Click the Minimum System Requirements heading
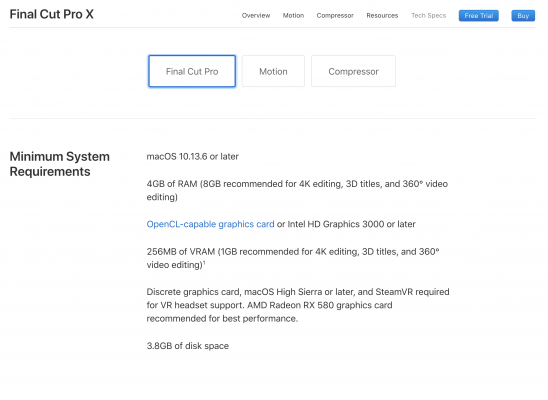548x400 pixels. click(x=60, y=164)
